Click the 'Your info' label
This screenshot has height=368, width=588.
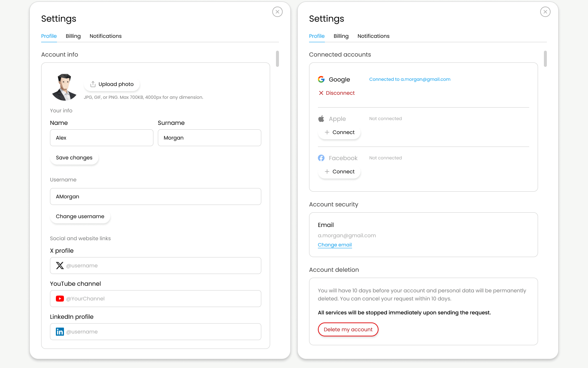[x=61, y=111]
